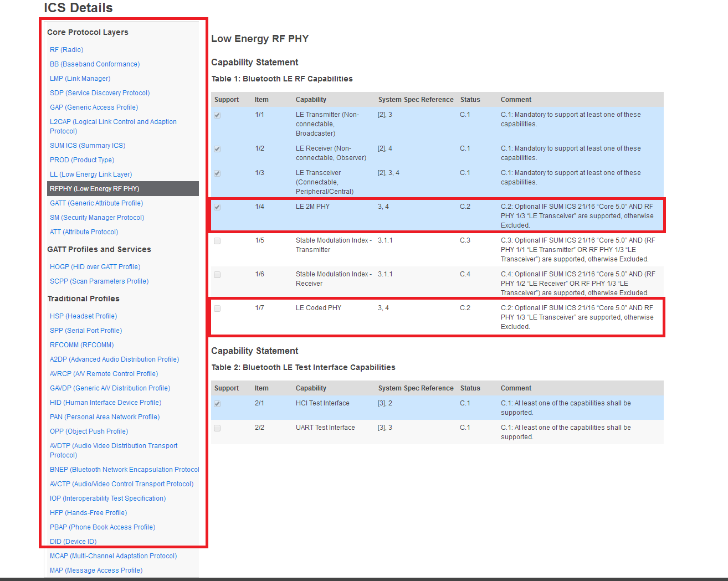Open DID (Device ID) link
Screen dimensions: 728x581
click(73, 542)
